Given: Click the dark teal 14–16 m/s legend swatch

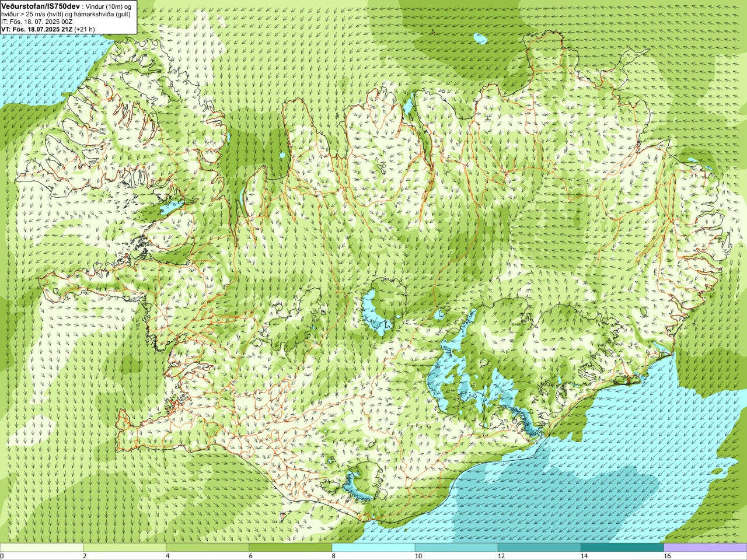Looking at the screenshot, I should point(622,548).
